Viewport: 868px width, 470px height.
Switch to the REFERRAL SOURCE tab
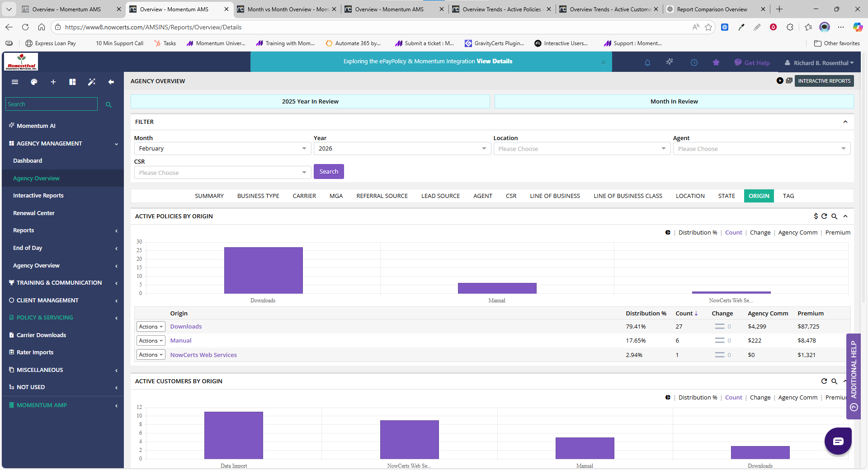point(382,196)
